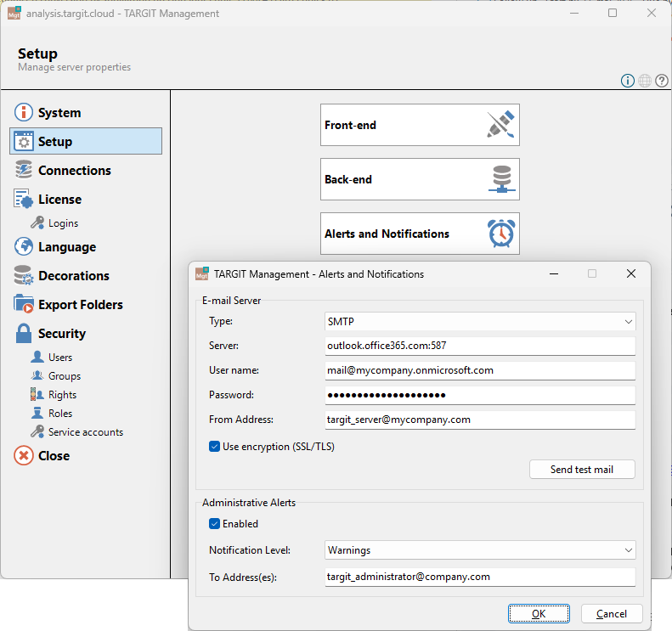Click the Setup gear window icon

[x=24, y=141]
